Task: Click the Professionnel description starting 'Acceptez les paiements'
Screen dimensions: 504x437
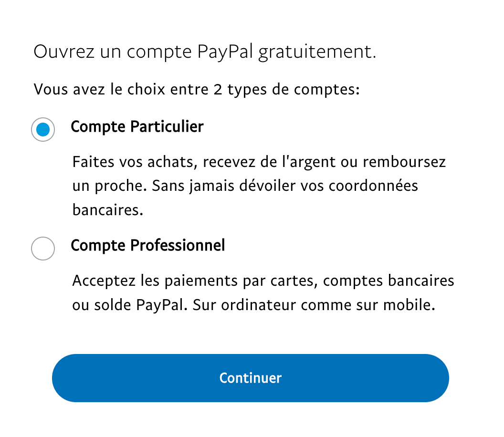Action: pos(263,293)
